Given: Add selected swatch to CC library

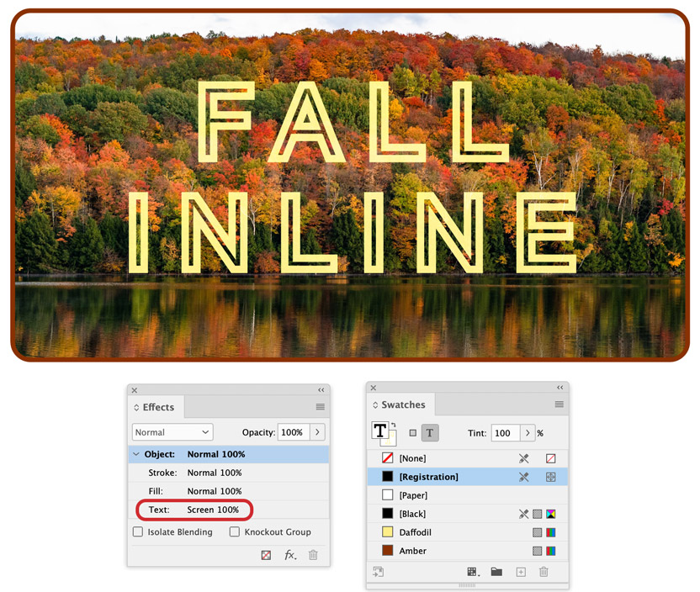Looking at the screenshot, I should 378,572.
